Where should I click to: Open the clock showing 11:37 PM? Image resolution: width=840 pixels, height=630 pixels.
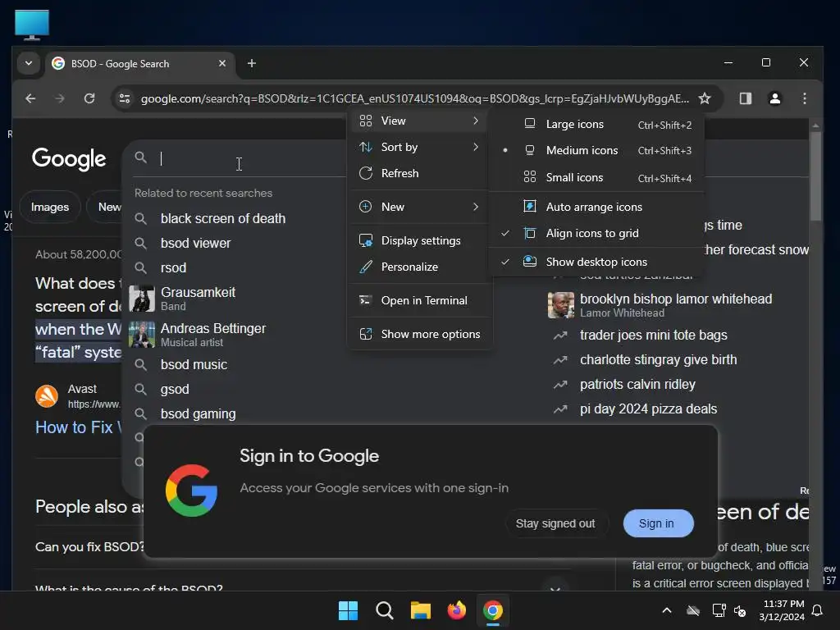pyautogui.click(x=782, y=610)
